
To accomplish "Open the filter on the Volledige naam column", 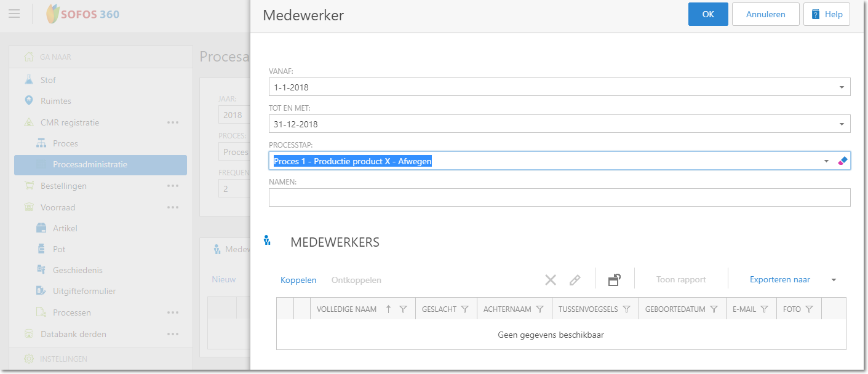I will (404, 309).
